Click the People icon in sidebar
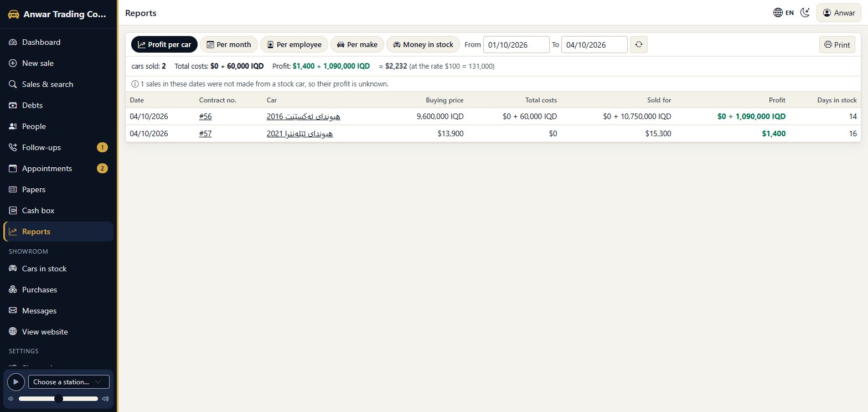Image resolution: width=868 pixels, height=412 pixels. point(13,126)
